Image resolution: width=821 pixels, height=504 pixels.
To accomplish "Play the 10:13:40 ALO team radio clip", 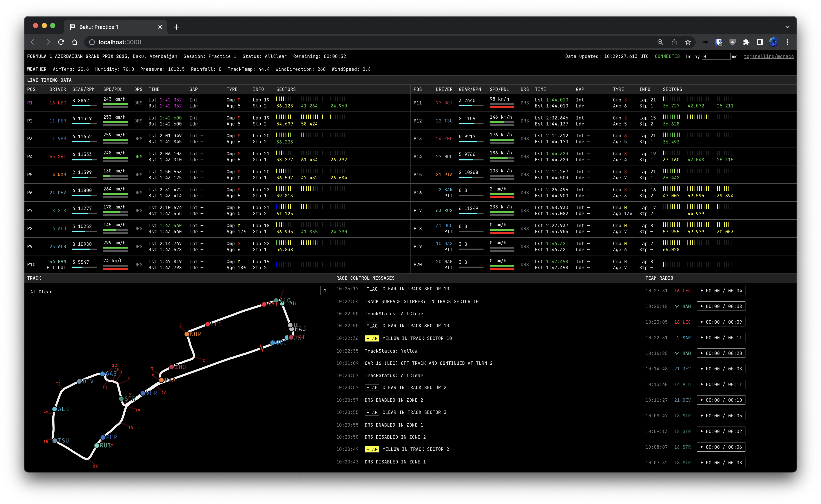I will (702, 384).
